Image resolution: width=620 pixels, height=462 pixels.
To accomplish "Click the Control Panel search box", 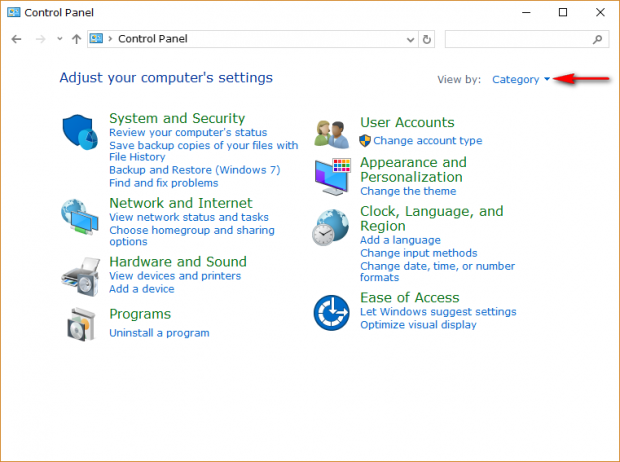I will click(527, 39).
